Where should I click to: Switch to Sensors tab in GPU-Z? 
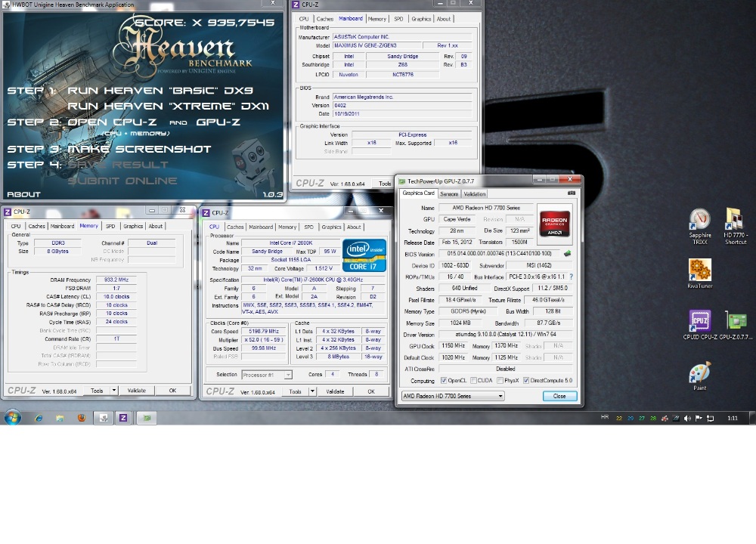click(x=449, y=193)
